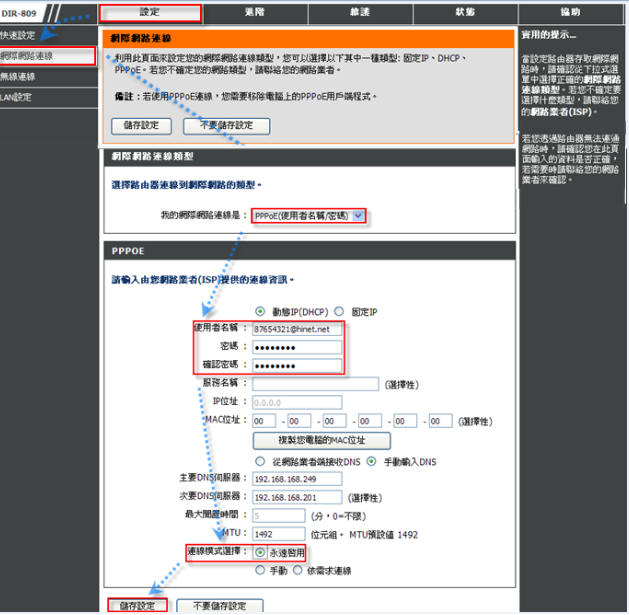Switch to the 進階 tab
The image size is (629, 615).
click(x=254, y=13)
